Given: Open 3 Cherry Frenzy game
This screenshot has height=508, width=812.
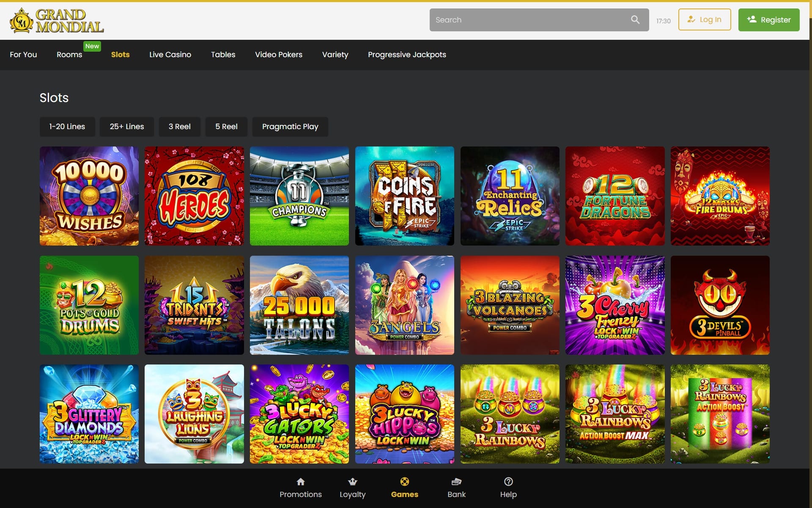Looking at the screenshot, I should coord(615,305).
